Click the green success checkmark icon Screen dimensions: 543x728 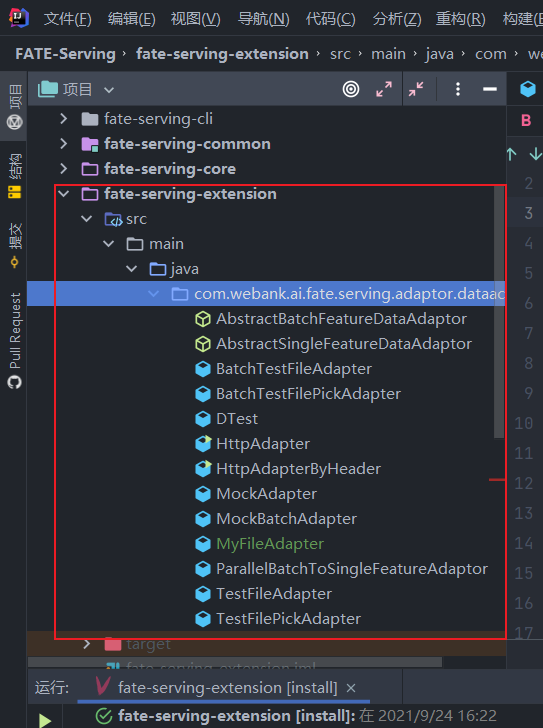(103, 716)
